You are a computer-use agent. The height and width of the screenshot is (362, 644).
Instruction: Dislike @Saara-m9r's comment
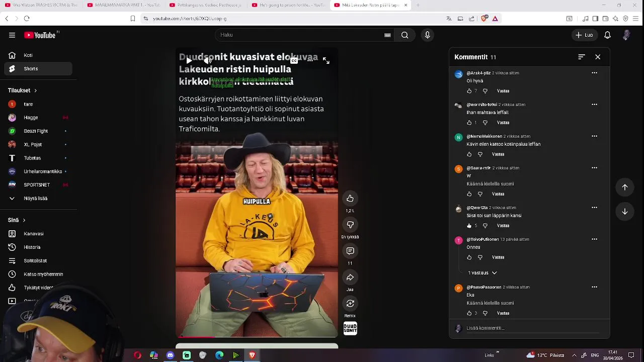[x=480, y=194]
